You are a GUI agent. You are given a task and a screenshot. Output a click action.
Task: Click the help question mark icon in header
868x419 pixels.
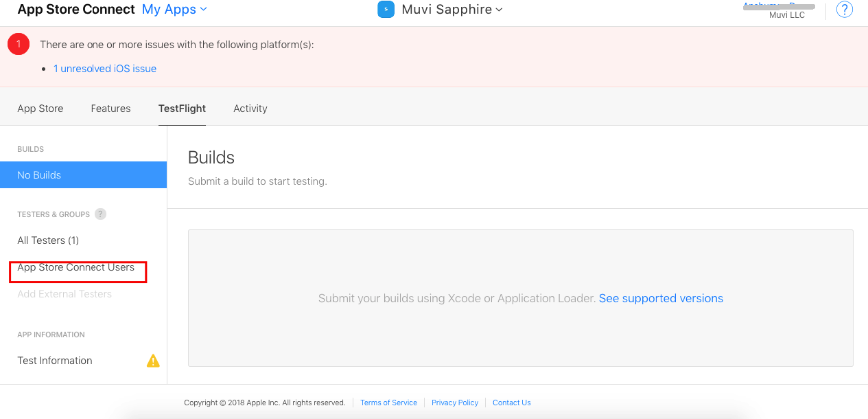(x=845, y=10)
